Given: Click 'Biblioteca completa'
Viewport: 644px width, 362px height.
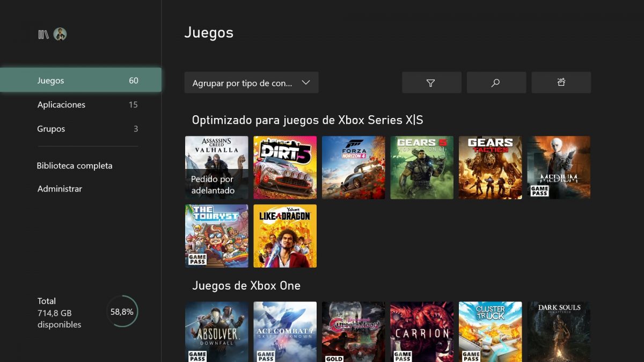Looking at the screenshot, I should [75, 166].
